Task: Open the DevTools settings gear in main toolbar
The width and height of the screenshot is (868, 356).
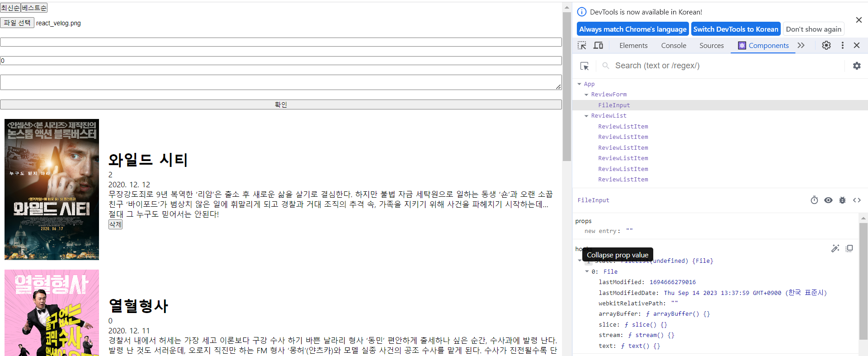Action: (x=826, y=45)
